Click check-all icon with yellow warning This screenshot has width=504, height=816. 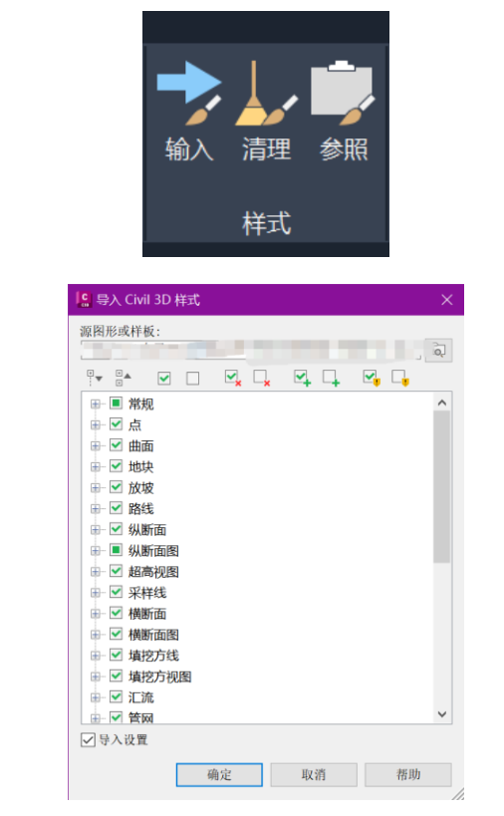(x=372, y=378)
